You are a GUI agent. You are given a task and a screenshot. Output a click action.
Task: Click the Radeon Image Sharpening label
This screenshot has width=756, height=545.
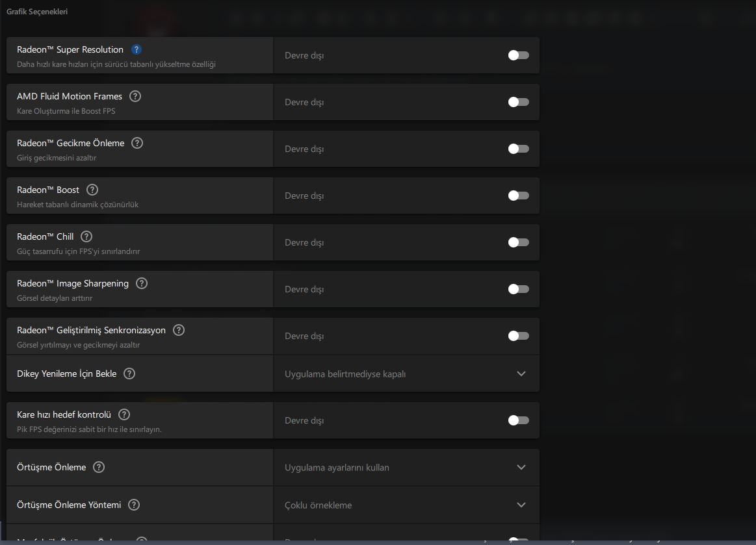73,283
